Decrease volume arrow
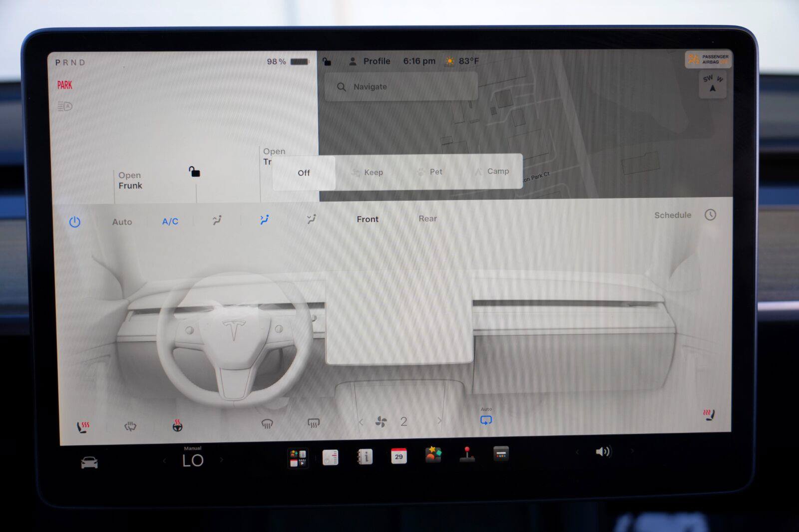 click(x=577, y=452)
